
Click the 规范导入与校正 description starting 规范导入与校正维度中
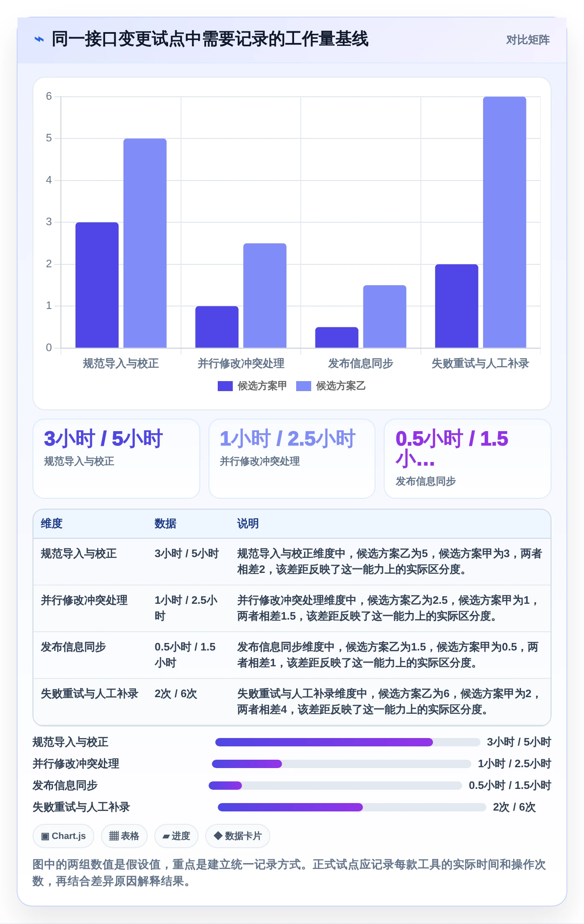pos(390,562)
